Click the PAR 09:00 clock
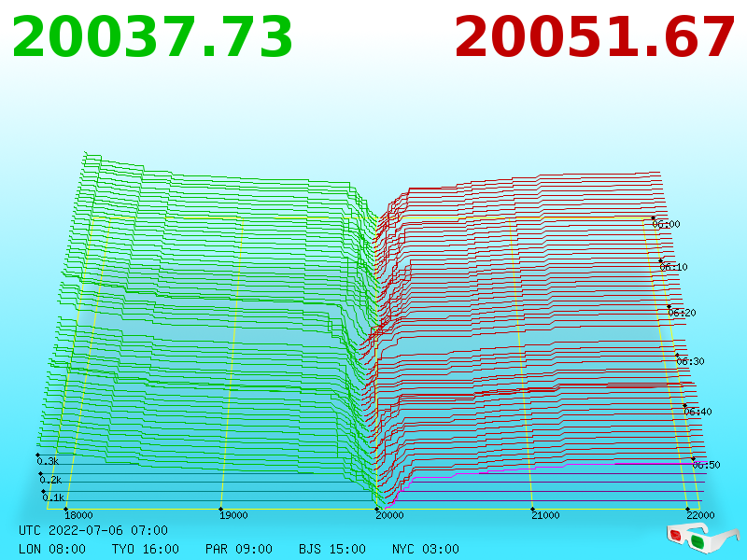The width and height of the screenshot is (747, 560). [239, 549]
